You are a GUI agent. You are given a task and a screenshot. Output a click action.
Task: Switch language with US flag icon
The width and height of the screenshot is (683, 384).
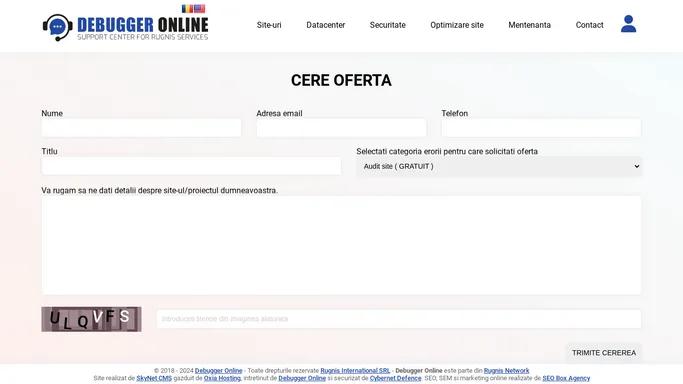[199, 9]
